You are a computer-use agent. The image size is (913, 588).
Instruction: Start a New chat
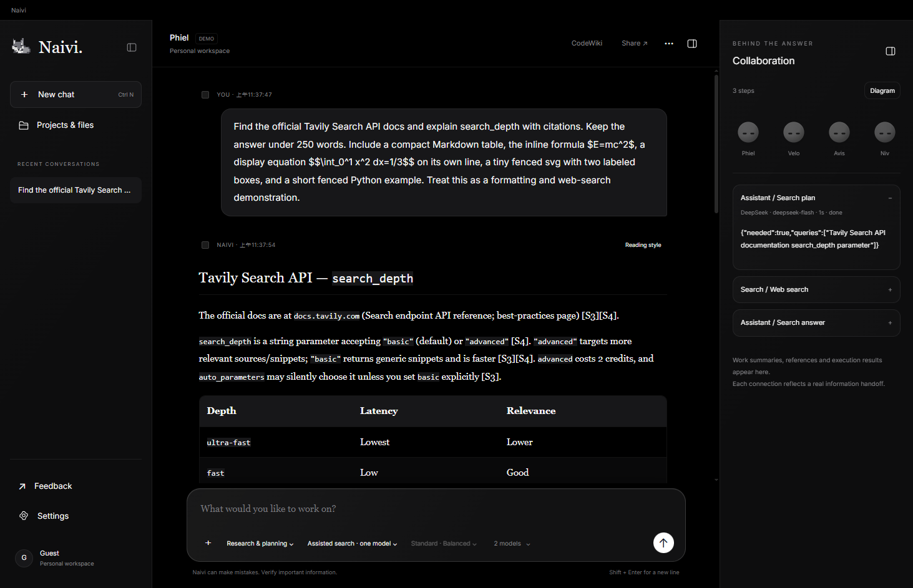click(76, 95)
